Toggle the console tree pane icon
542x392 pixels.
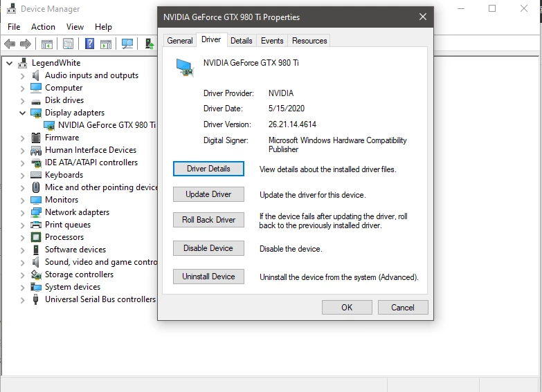point(46,44)
